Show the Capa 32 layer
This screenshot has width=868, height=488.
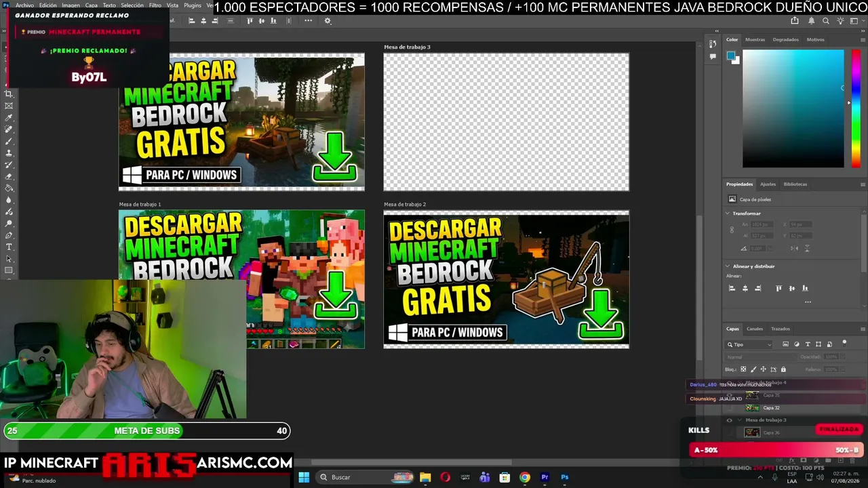pyautogui.click(x=730, y=408)
